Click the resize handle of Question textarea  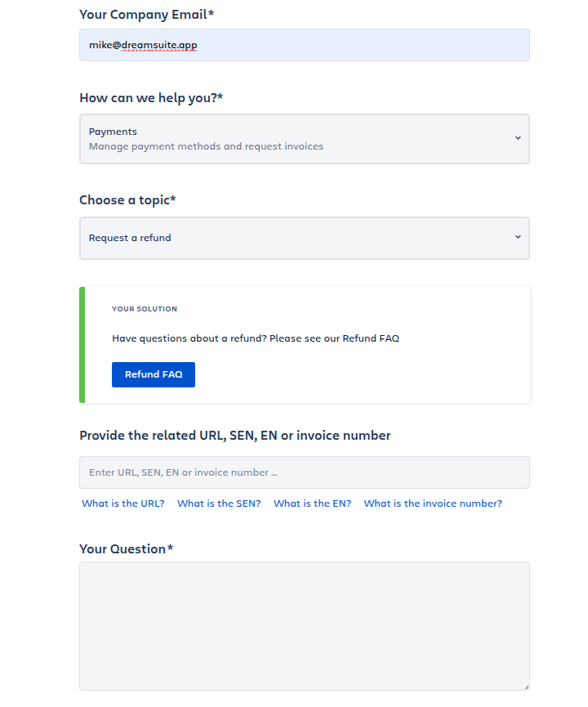(525, 687)
